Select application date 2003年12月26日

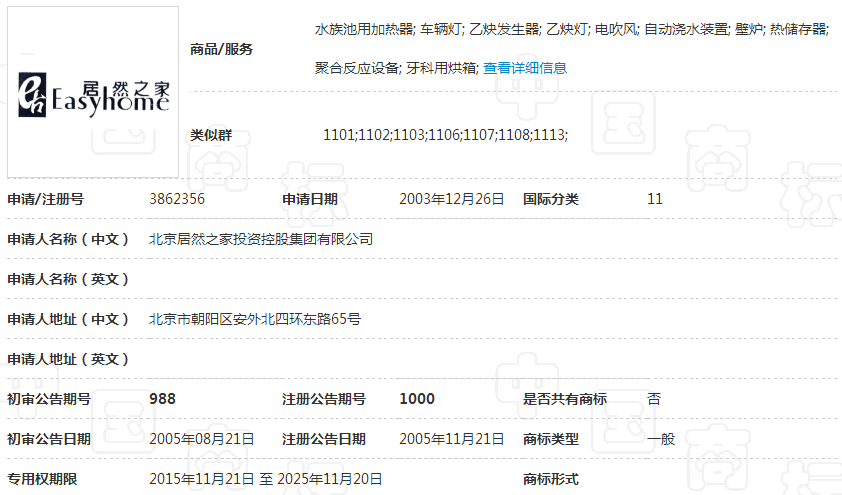tap(451, 199)
